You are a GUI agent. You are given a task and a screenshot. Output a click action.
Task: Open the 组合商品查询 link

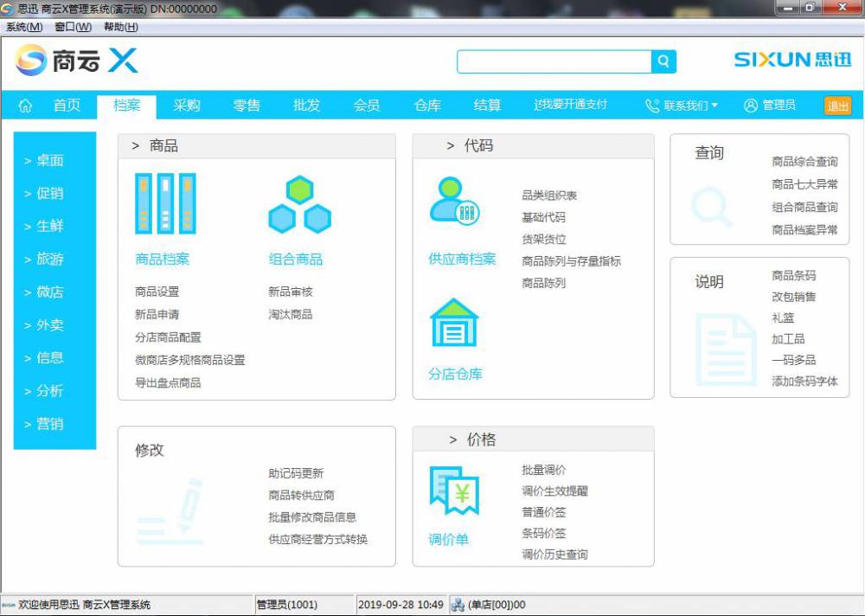pos(804,208)
